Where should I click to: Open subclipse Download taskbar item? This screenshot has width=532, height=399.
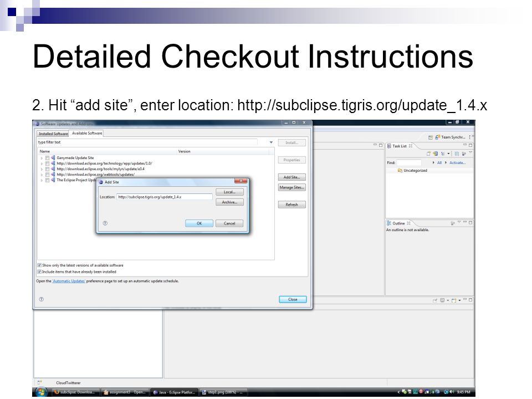[76, 392]
